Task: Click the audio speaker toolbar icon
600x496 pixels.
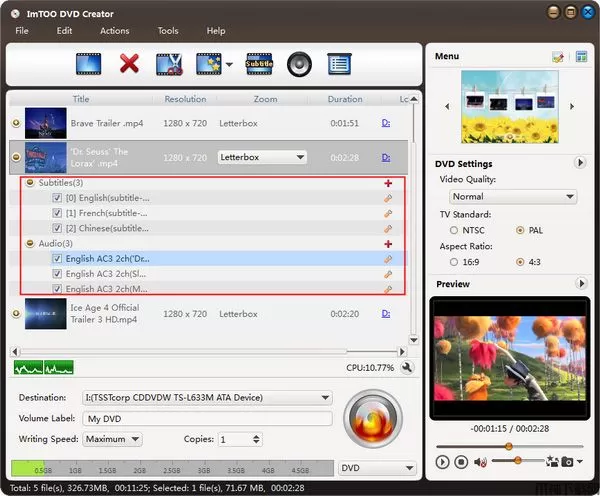Action: coord(300,65)
